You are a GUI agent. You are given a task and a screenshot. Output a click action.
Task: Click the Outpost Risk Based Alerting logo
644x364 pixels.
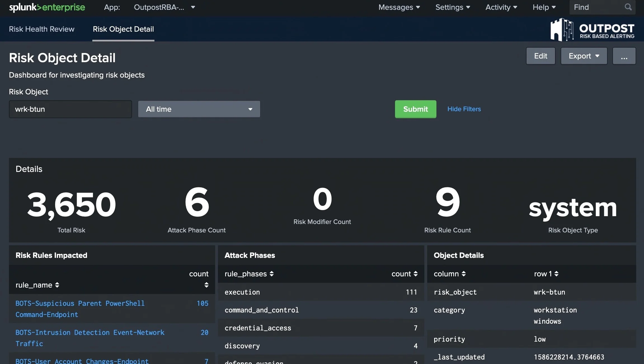pyautogui.click(x=593, y=30)
